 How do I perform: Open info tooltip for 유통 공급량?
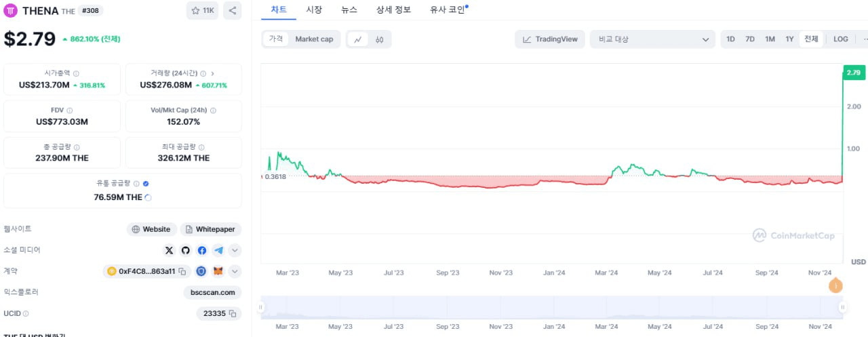(x=136, y=183)
